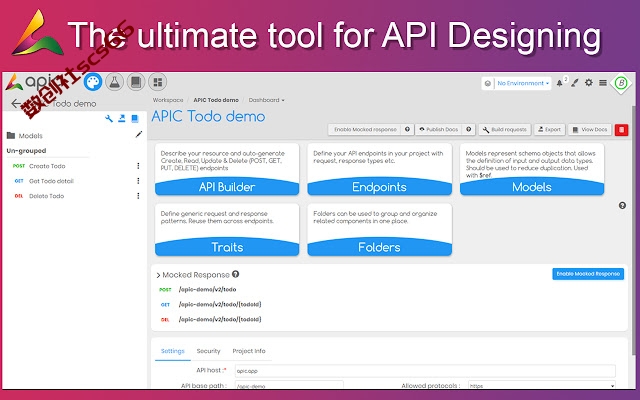Click the red delete project button
640x400 pixels.
click(621, 130)
